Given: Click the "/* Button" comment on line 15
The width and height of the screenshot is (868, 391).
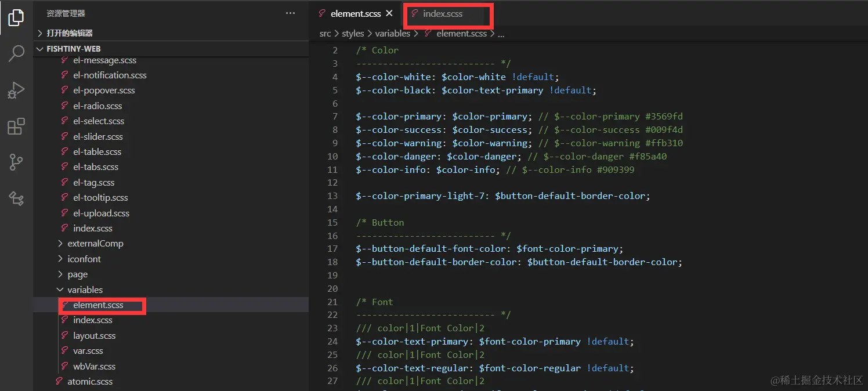Looking at the screenshot, I should pyautogui.click(x=380, y=223).
